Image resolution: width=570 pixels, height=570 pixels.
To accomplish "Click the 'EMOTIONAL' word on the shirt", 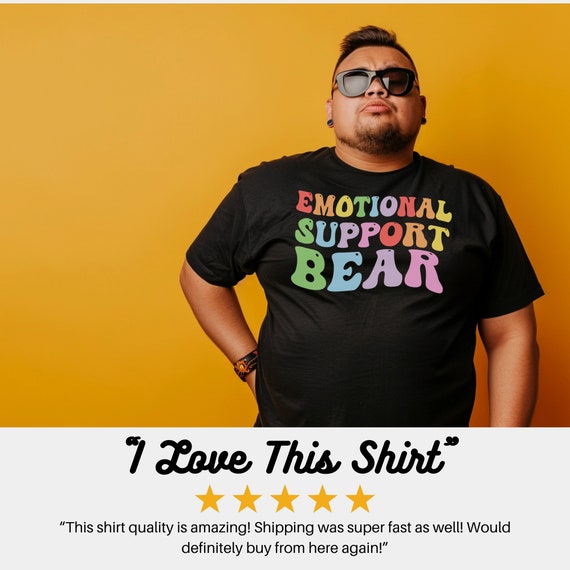I will point(373,206).
